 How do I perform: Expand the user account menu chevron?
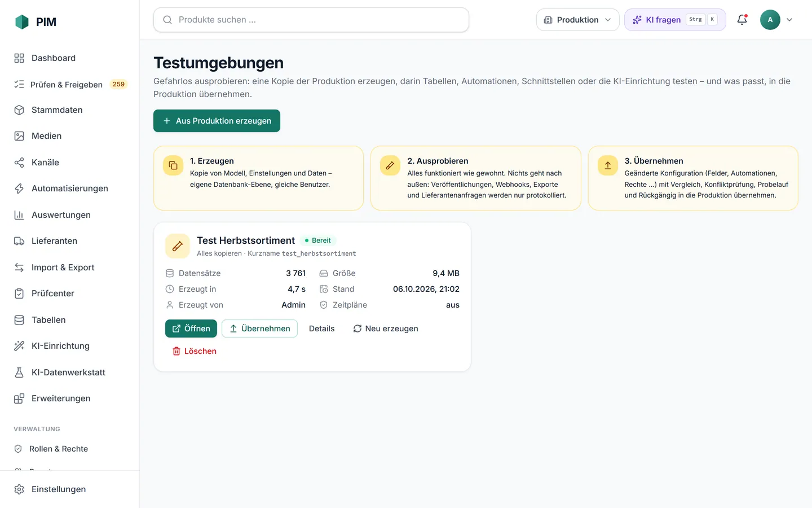point(789,20)
